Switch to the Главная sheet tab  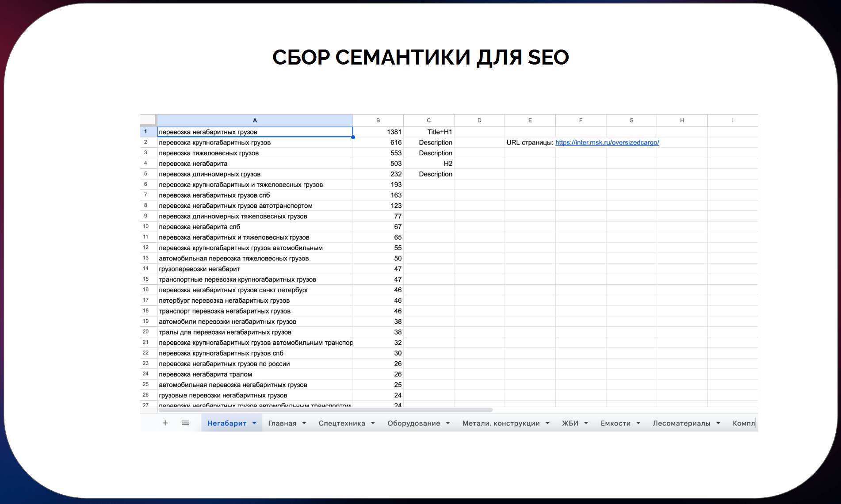point(282,424)
